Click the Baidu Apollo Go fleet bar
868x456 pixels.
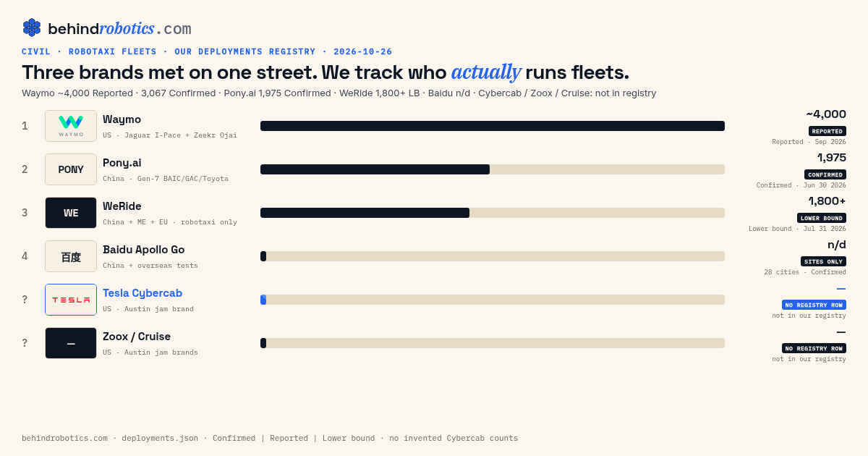point(493,256)
